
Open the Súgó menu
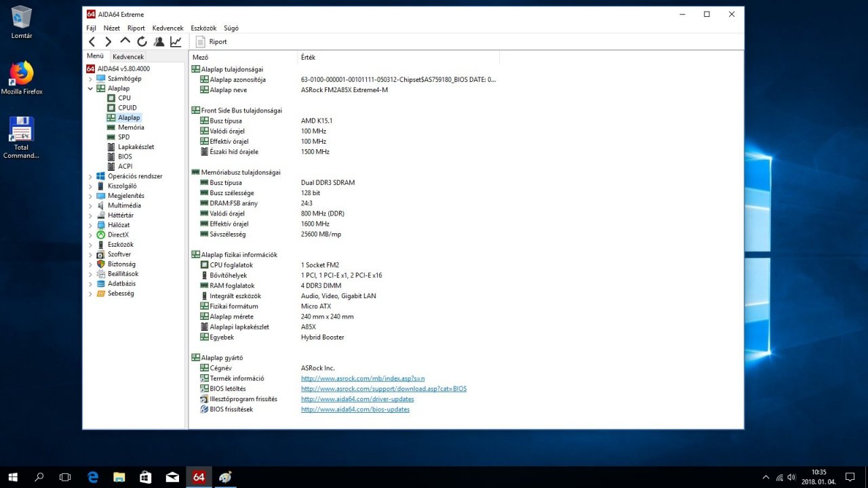click(231, 28)
